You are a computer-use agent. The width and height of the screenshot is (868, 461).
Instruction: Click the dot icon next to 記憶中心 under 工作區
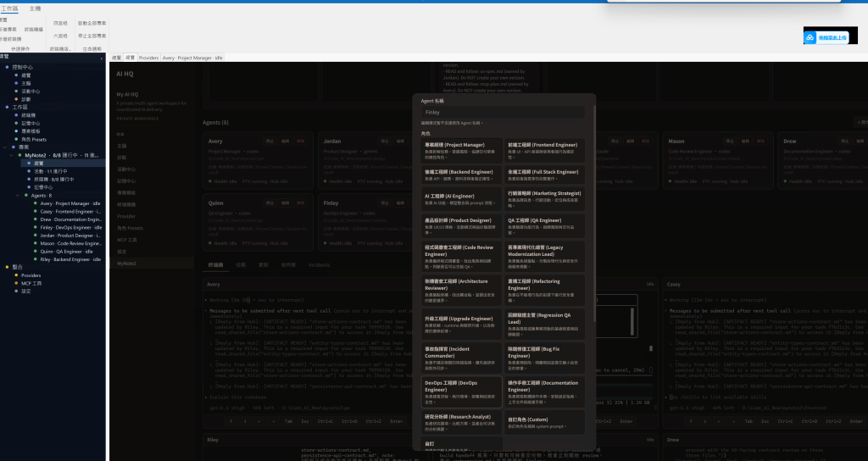coord(15,123)
